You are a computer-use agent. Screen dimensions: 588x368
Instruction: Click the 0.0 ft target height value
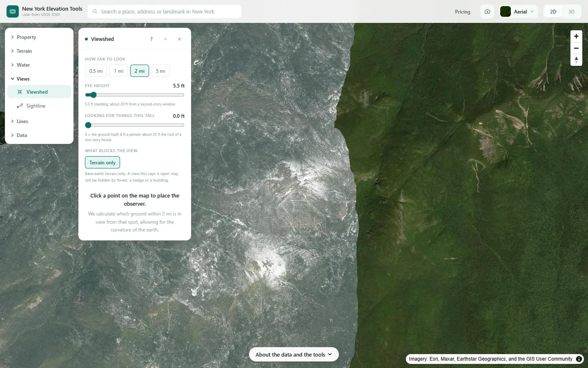click(x=179, y=116)
